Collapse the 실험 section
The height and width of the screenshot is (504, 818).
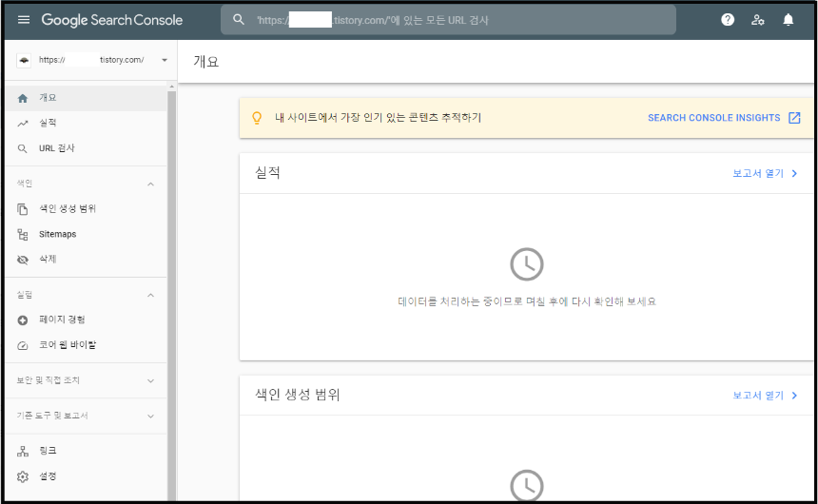tap(151, 296)
